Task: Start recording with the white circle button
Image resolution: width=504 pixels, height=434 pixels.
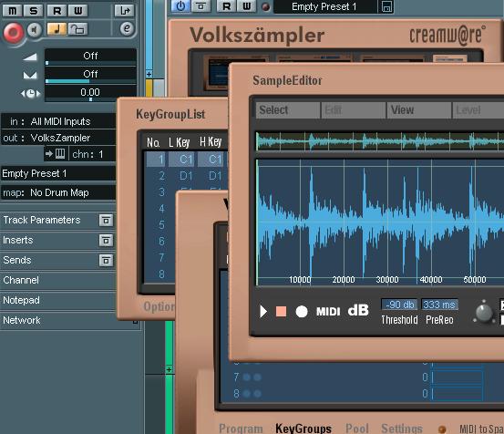Action: tap(302, 311)
